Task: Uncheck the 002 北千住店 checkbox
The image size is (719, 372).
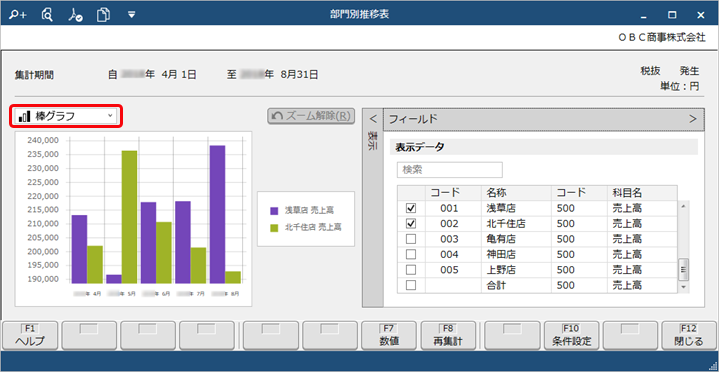Action: (x=411, y=224)
